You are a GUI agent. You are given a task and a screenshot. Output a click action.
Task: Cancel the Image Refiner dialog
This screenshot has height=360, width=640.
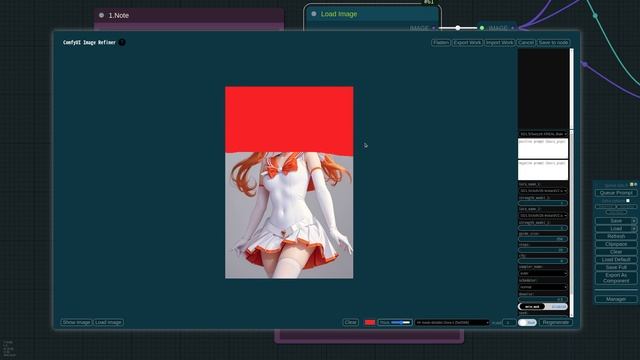tap(526, 42)
